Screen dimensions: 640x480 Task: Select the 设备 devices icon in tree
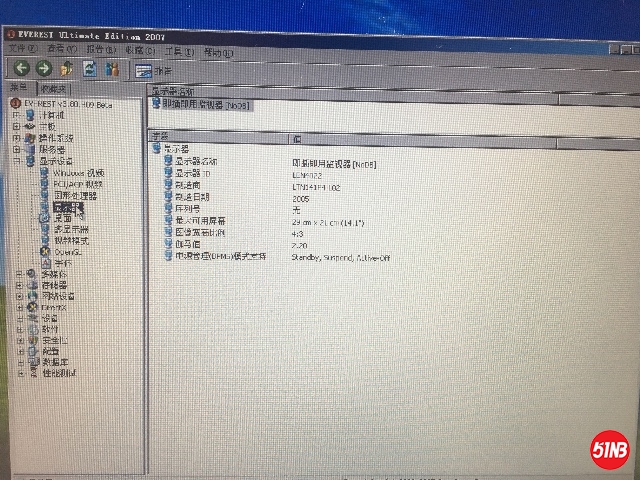pyautogui.click(x=33, y=318)
